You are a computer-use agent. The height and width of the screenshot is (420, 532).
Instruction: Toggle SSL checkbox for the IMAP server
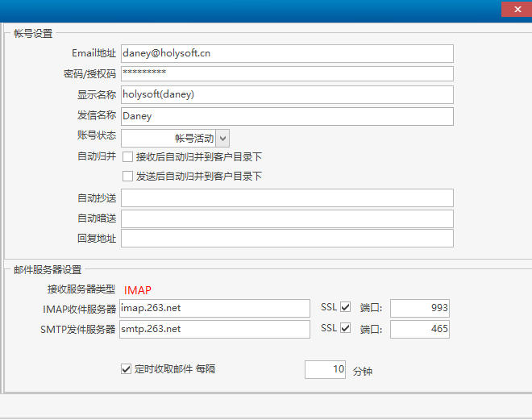tap(346, 307)
